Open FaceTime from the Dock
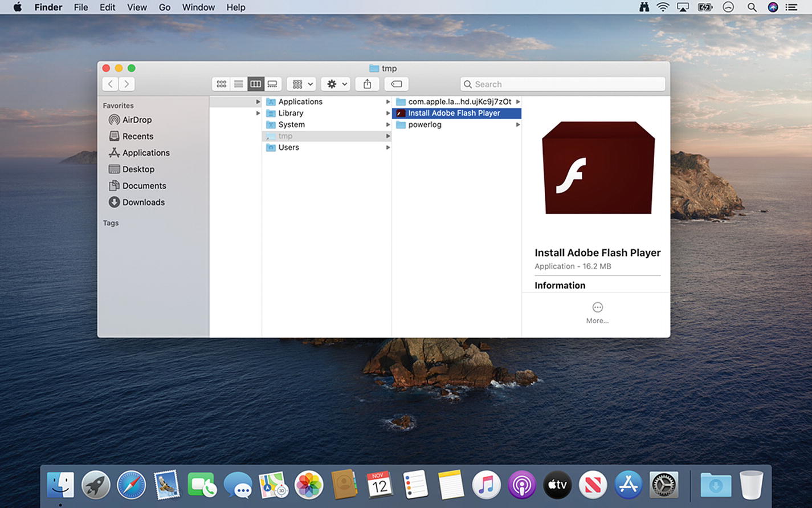The height and width of the screenshot is (508, 812). [202, 485]
